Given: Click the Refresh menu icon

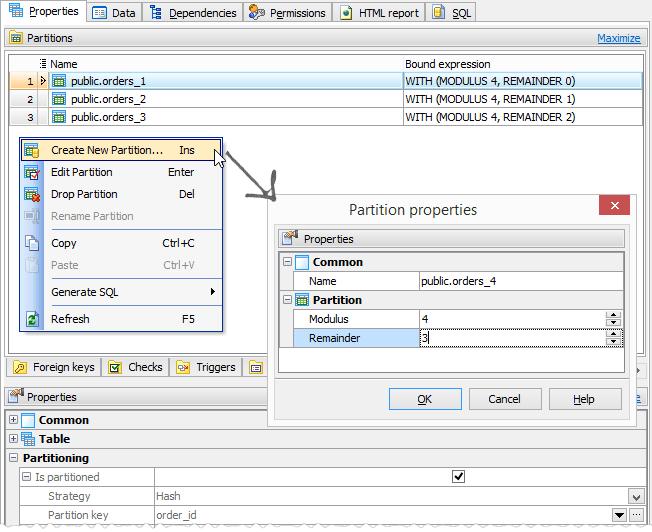Looking at the screenshot, I should tap(32, 319).
